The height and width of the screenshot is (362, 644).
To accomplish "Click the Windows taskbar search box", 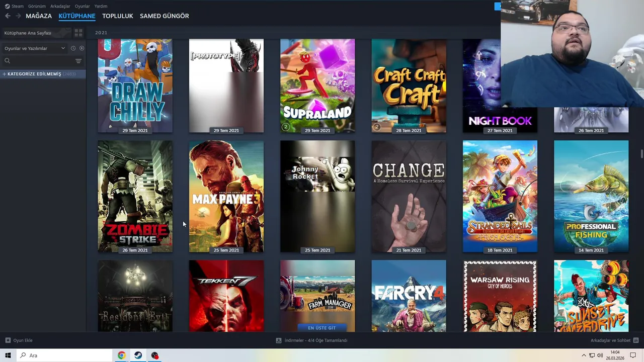I will [x=64, y=355].
